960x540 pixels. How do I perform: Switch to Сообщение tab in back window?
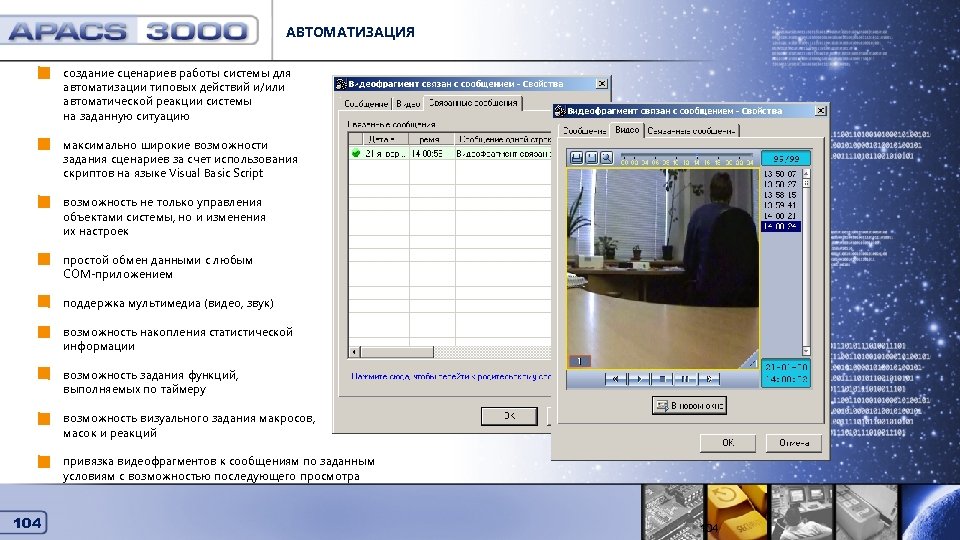(x=366, y=103)
